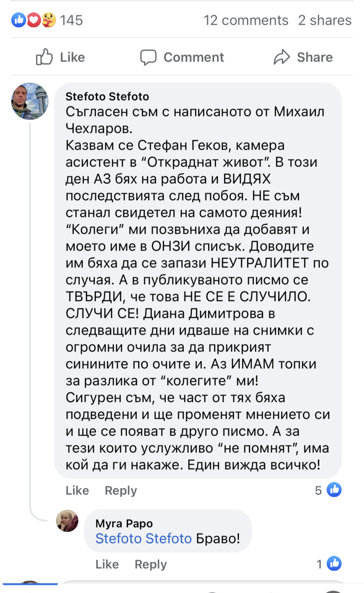Open Myra Papo's profile picture

click(67, 521)
